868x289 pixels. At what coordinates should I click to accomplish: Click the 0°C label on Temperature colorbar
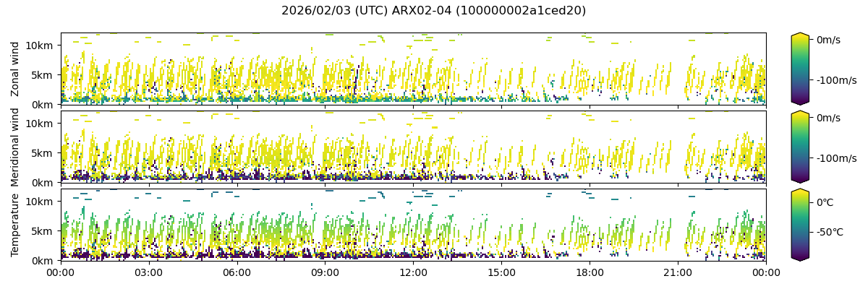point(825,202)
